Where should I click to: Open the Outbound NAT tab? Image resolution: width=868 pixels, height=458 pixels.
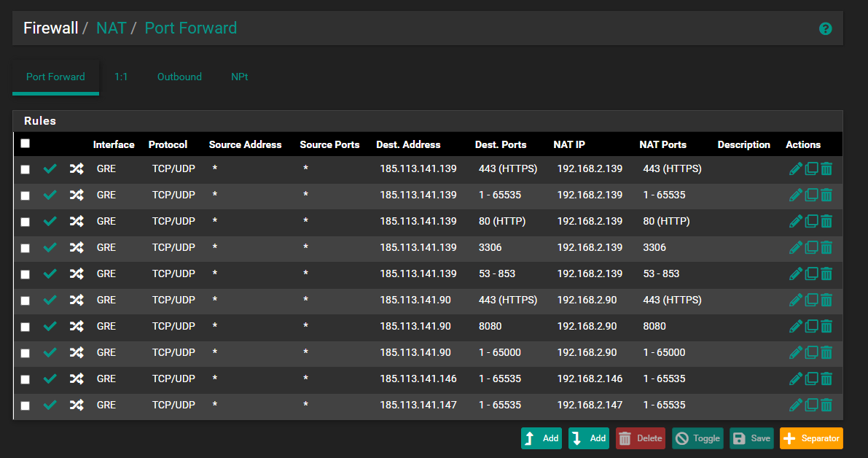pyautogui.click(x=179, y=77)
